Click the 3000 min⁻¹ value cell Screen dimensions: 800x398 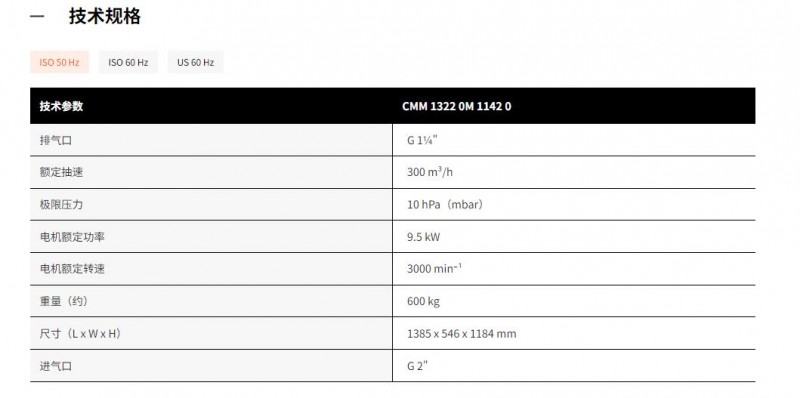(x=434, y=268)
